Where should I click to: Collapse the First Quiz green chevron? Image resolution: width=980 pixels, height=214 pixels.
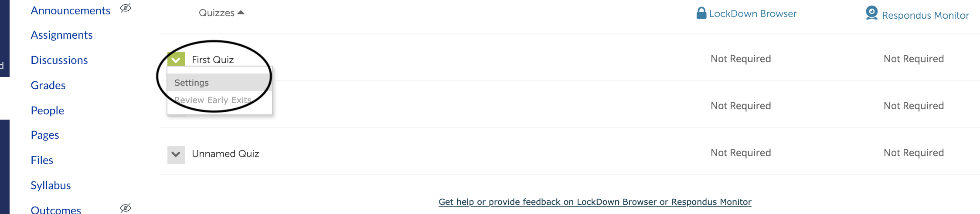click(x=176, y=59)
